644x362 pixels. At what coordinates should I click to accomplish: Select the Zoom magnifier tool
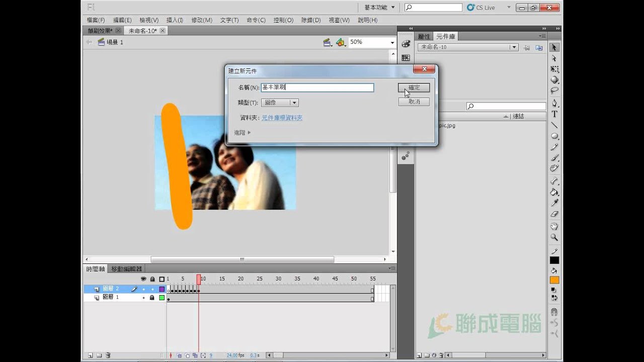(554, 237)
